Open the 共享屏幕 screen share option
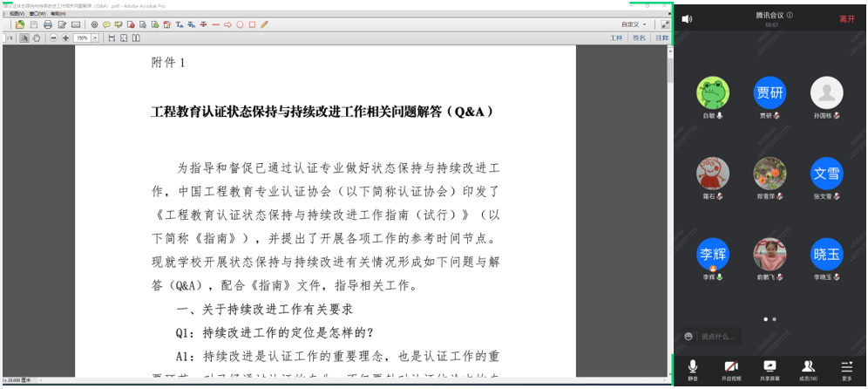Image resolution: width=868 pixels, height=389 pixels. pos(770,370)
